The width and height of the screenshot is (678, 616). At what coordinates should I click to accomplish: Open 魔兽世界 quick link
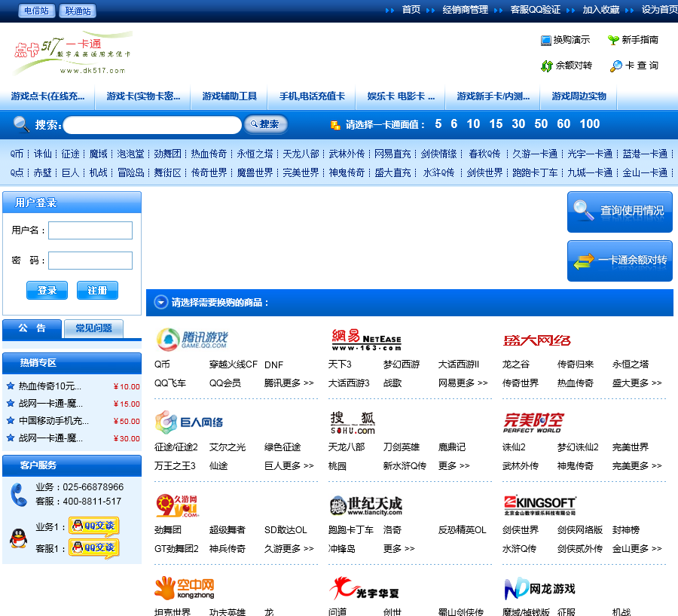point(255,173)
